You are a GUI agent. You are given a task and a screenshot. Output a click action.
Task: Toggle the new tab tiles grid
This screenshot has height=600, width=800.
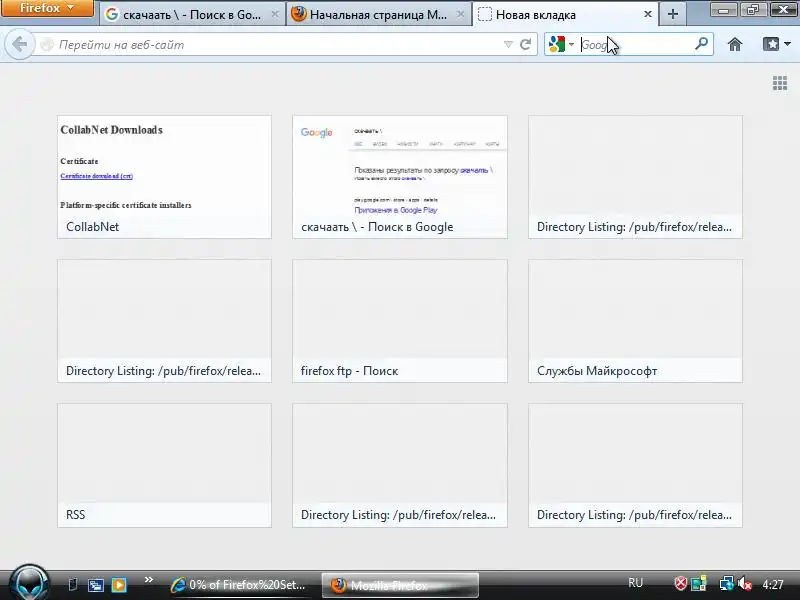780,83
